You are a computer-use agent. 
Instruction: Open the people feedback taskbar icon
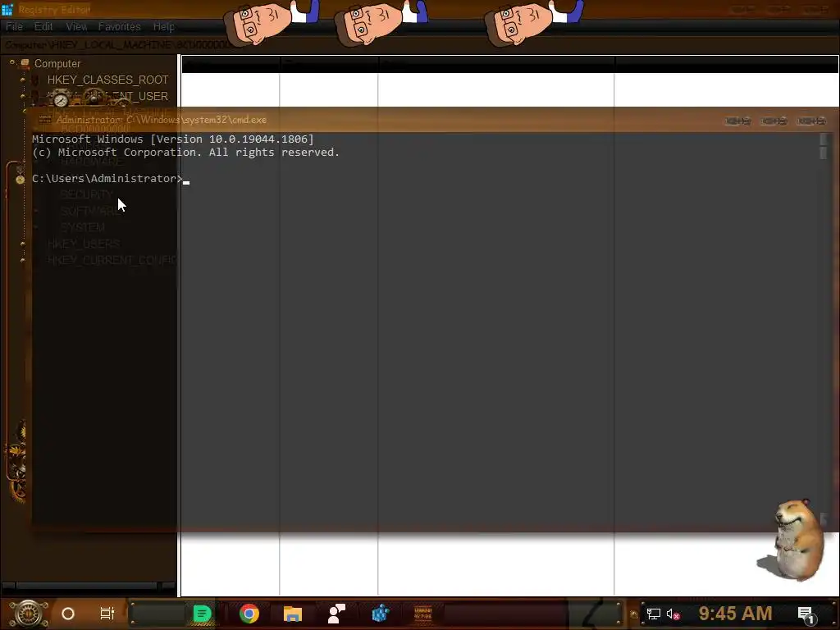click(336, 614)
